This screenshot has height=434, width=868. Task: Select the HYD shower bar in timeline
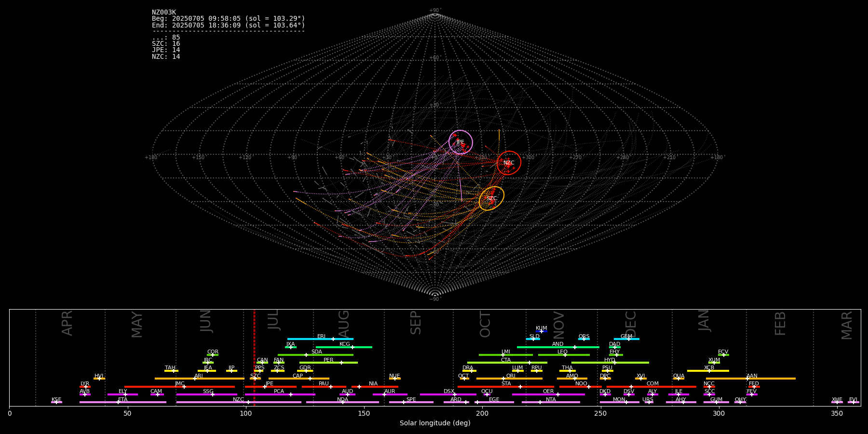(610, 363)
